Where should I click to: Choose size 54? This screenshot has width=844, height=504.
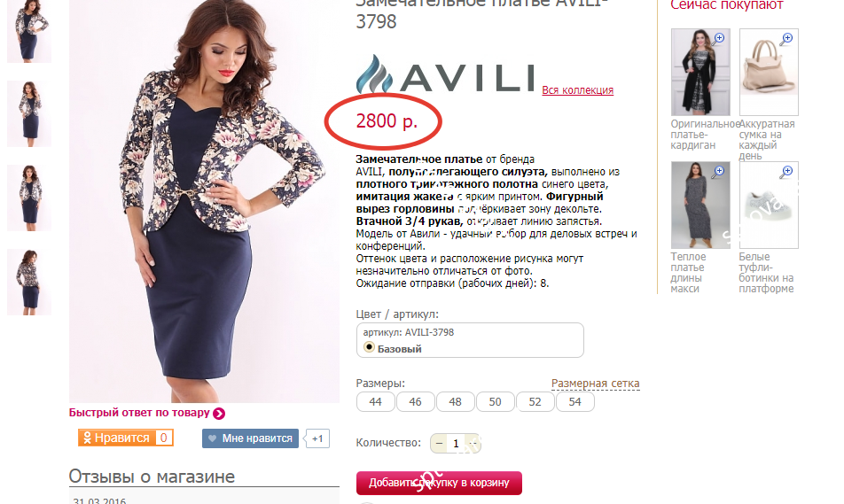pyautogui.click(x=574, y=402)
